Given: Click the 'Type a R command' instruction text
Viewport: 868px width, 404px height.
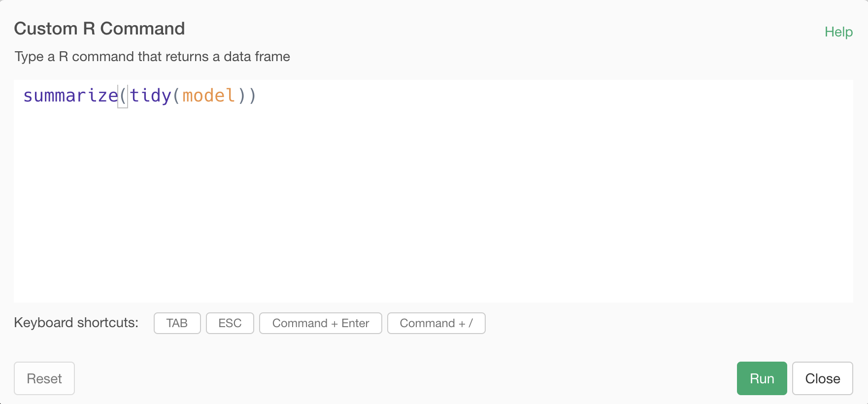Looking at the screenshot, I should [x=152, y=57].
